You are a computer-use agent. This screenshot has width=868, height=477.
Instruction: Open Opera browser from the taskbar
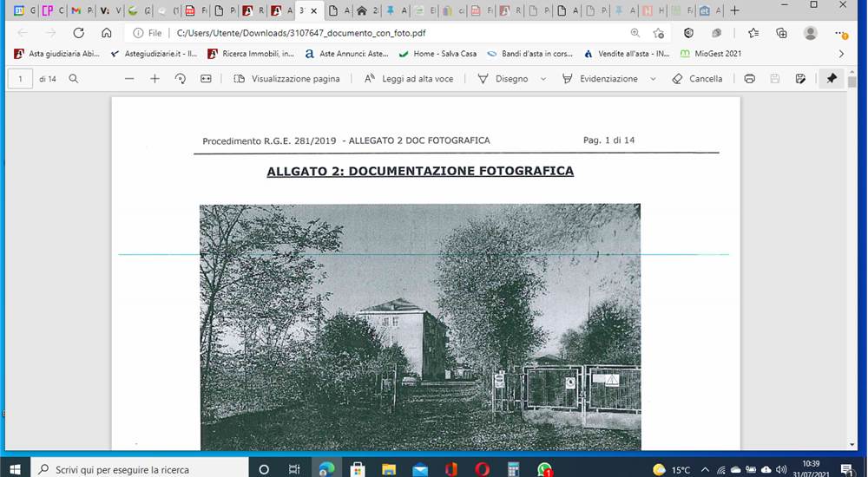[x=482, y=469]
